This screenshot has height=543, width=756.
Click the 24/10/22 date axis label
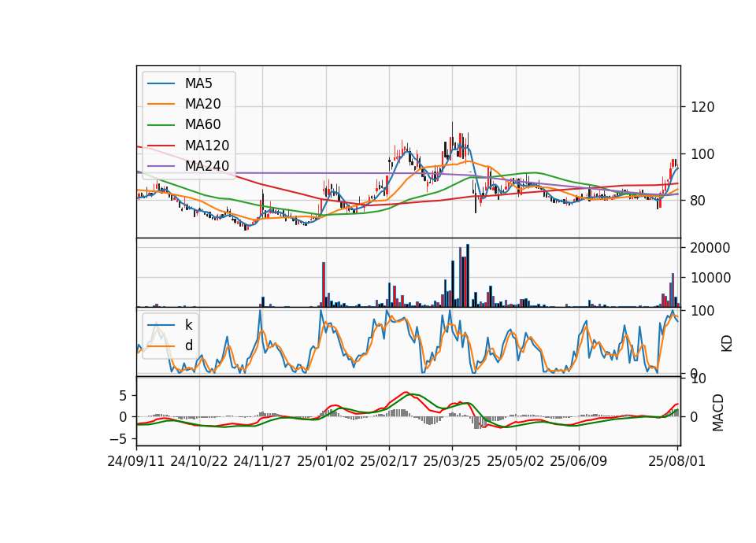click(x=199, y=461)
